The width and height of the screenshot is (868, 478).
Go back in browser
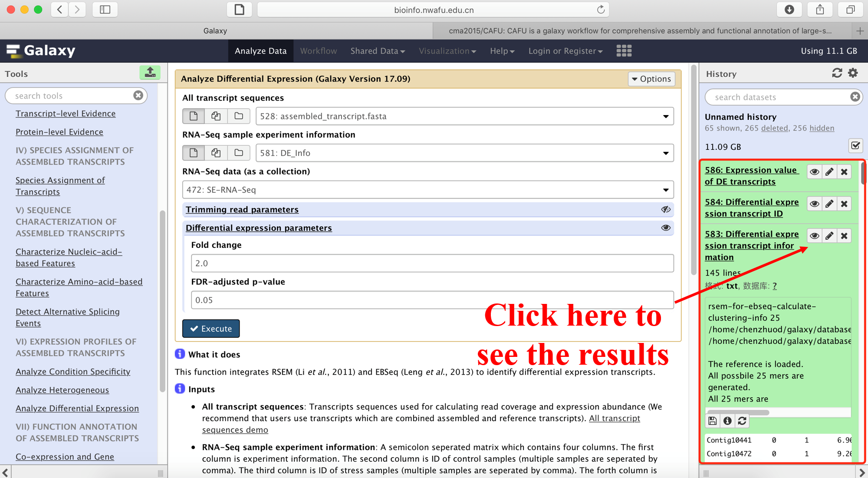[x=60, y=10]
